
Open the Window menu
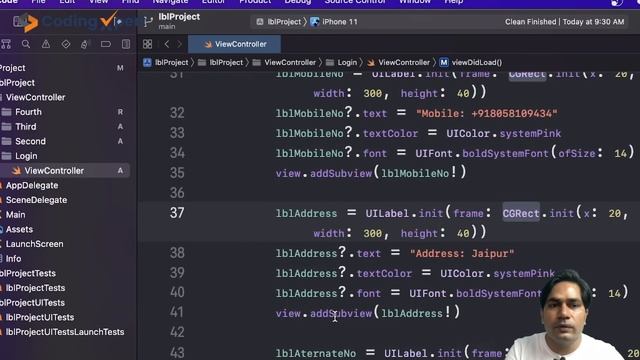click(x=415, y=2)
